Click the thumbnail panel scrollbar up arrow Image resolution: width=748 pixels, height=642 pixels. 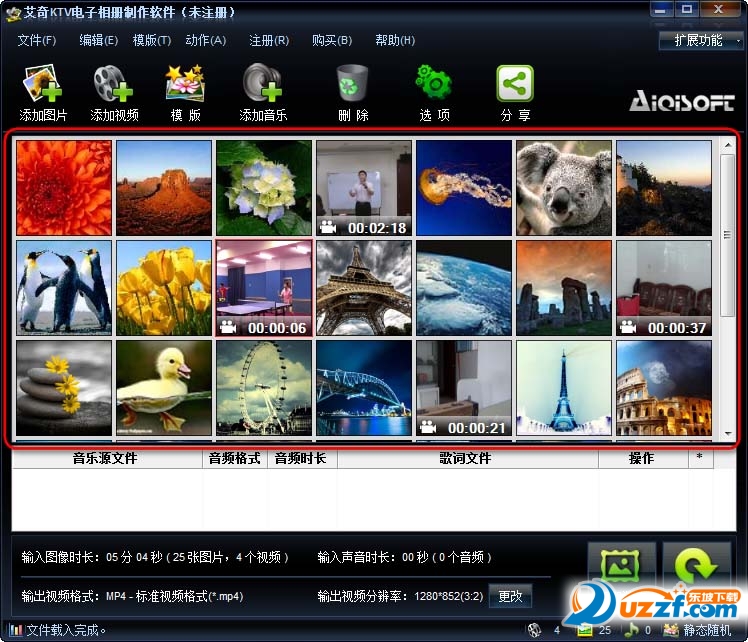coord(727,145)
